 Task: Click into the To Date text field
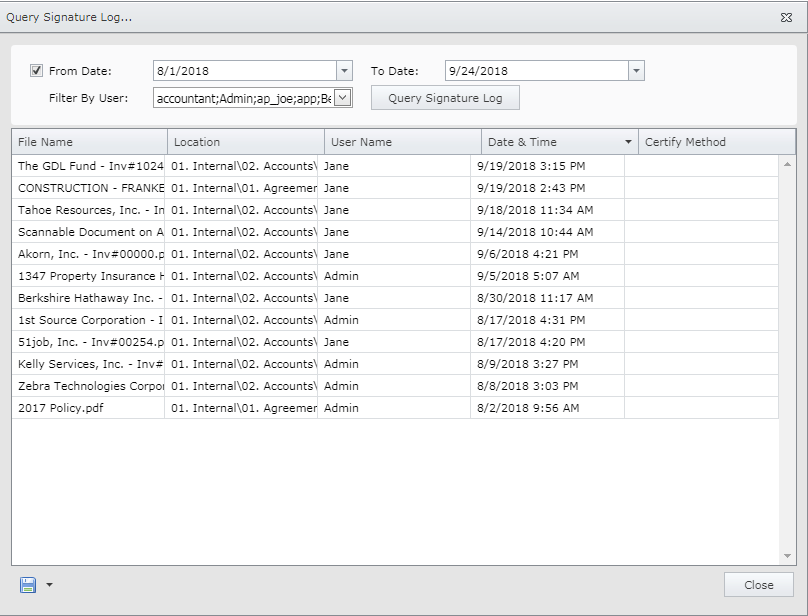pyautogui.click(x=536, y=71)
